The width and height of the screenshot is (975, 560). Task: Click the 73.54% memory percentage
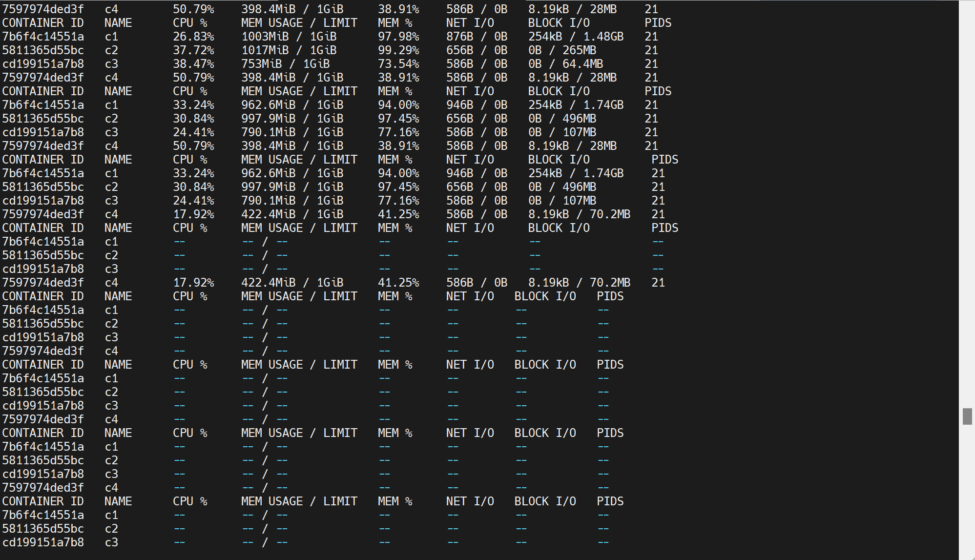pyautogui.click(x=398, y=64)
